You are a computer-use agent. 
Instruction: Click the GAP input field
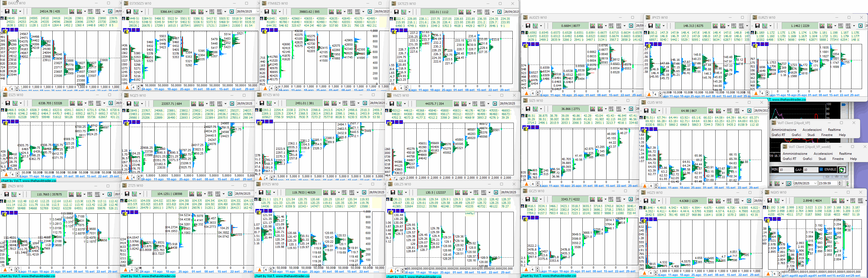click(811, 170)
